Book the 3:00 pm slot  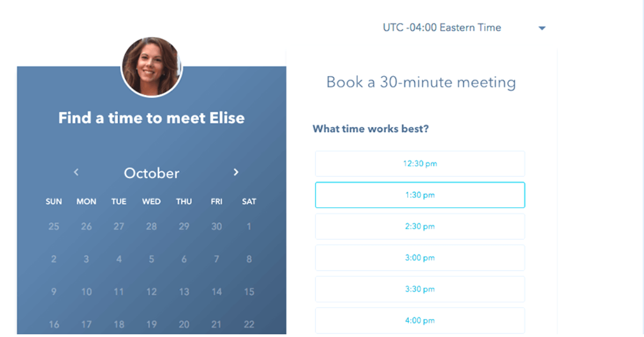[420, 258]
